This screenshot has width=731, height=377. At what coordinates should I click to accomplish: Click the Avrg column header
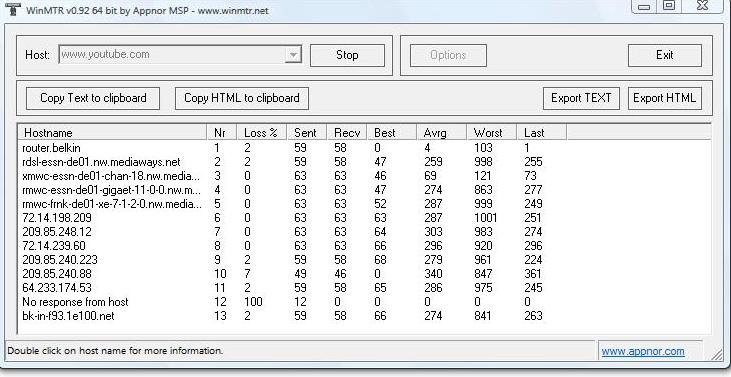pyautogui.click(x=441, y=133)
